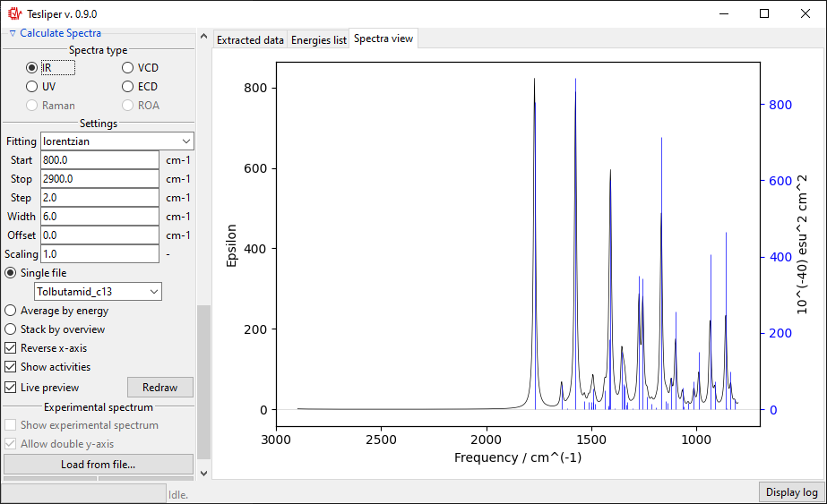Open the Fitting lorentzian dropdown

(117, 141)
